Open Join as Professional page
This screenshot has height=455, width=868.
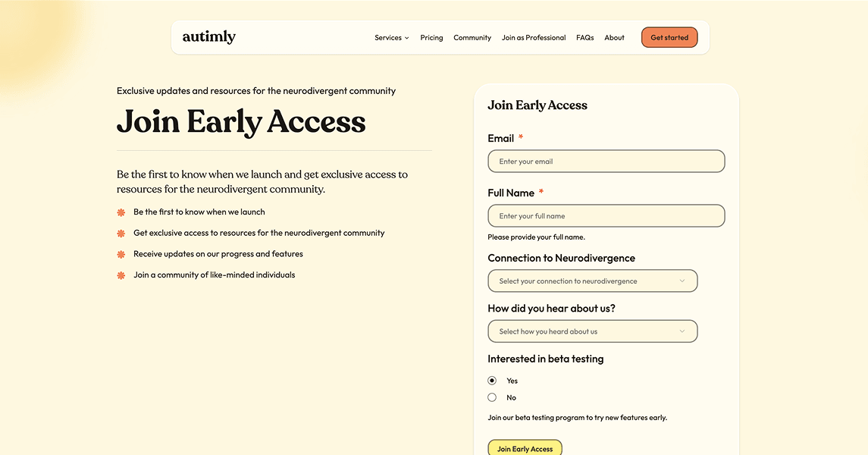tap(534, 38)
